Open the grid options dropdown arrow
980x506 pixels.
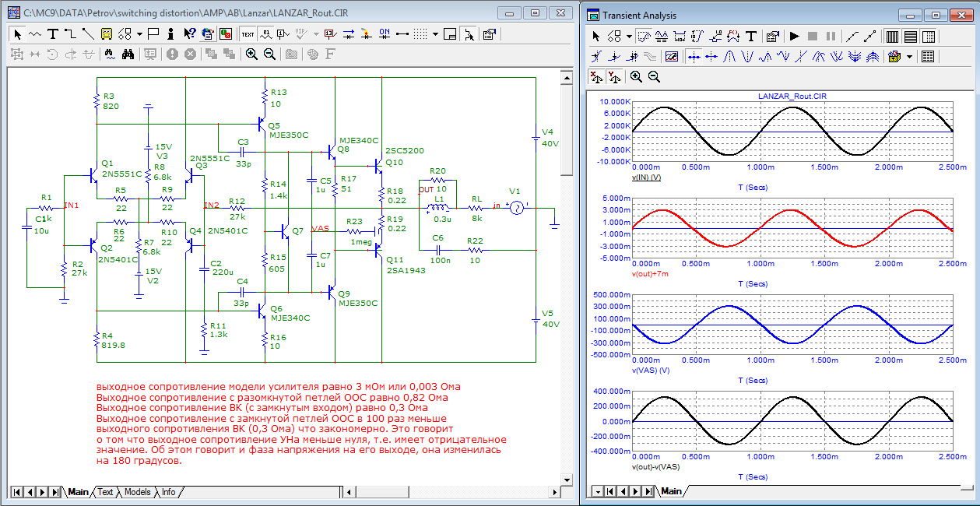(435, 33)
